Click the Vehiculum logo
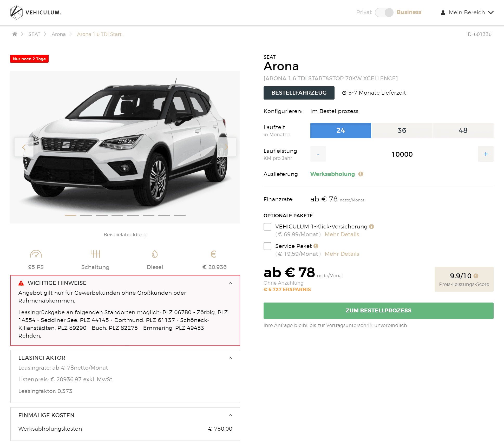 pyautogui.click(x=36, y=12)
